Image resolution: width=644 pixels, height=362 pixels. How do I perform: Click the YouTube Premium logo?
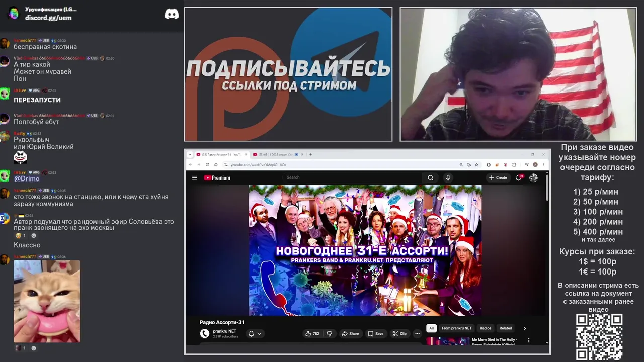click(x=217, y=177)
